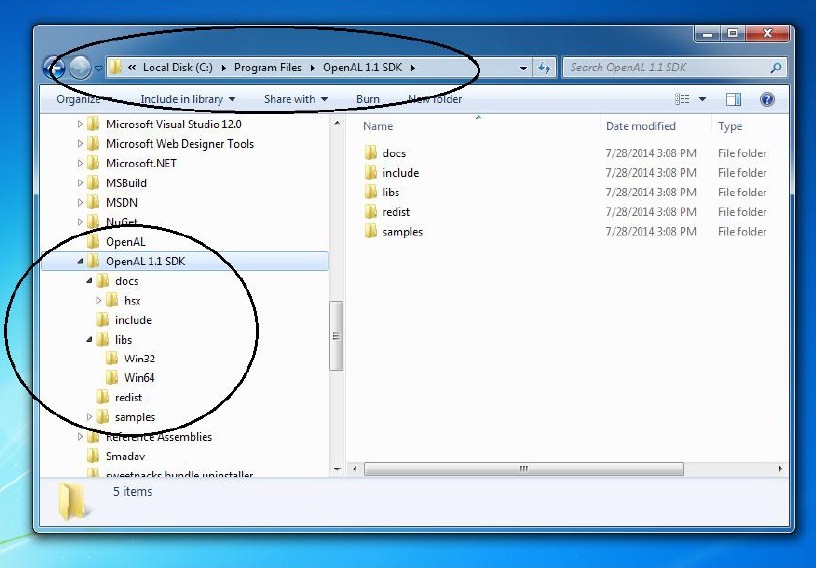Click the navigation pane scroll up arrow
The height and width of the screenshot is (568, 816).
point(337,123)
